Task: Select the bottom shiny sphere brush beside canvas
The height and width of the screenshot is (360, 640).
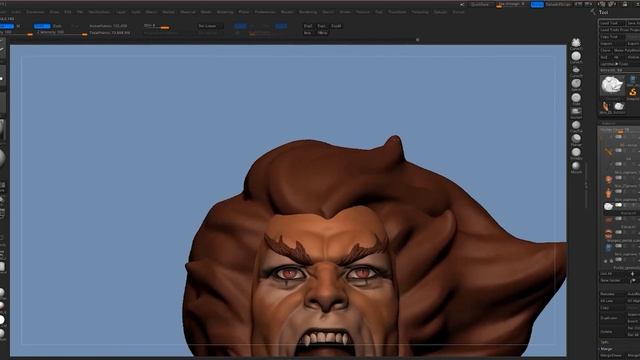Action: [x=576, y=166]
